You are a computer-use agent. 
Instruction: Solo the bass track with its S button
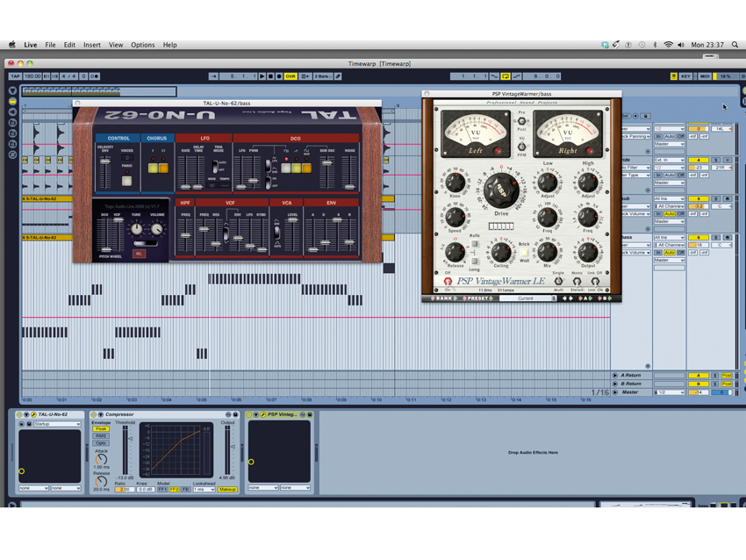tap(715, 237)
